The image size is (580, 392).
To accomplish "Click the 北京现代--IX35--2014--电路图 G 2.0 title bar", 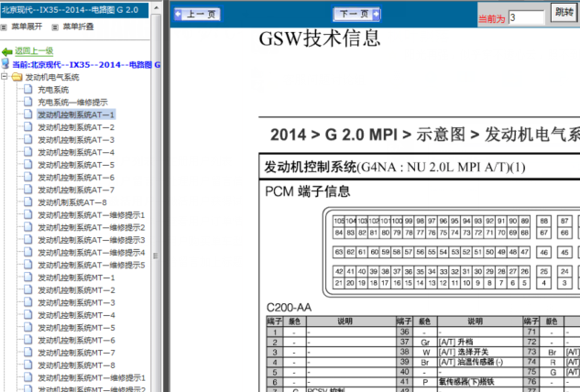I will (74, 10).
